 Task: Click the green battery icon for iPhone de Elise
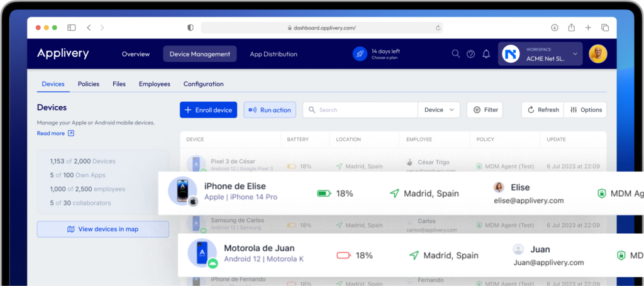click(324, 193)
